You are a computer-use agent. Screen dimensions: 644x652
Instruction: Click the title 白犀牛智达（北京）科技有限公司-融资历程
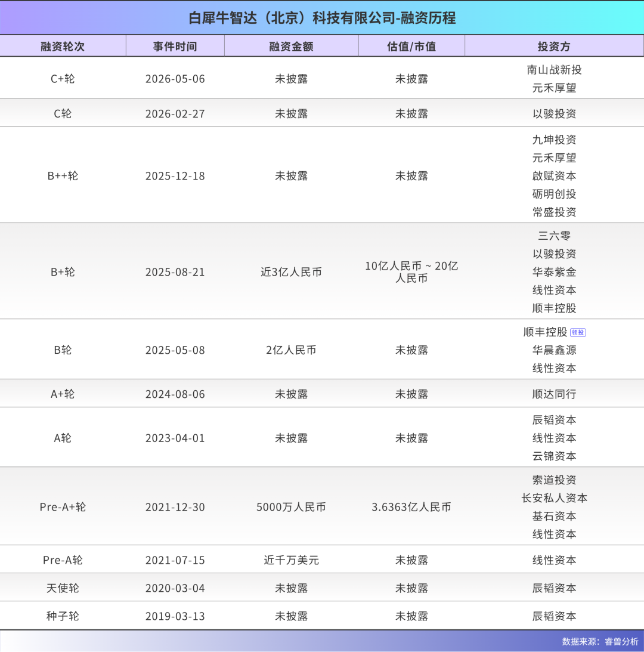click(x=322, y=18)
